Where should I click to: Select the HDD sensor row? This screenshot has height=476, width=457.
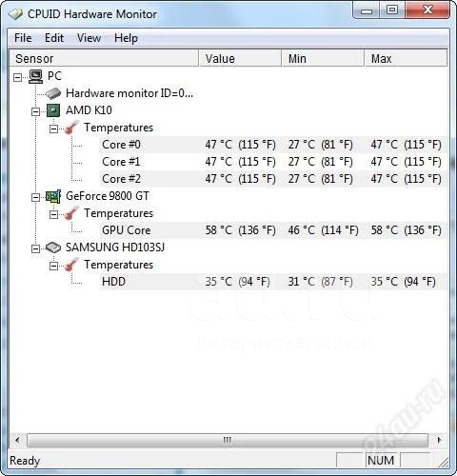coord(273,282)
